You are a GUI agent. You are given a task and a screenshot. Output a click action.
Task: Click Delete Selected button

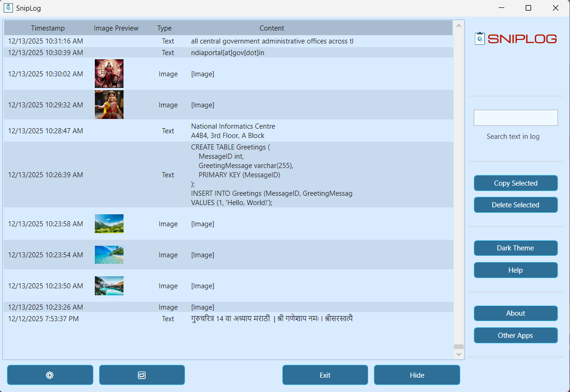[516, 205]
